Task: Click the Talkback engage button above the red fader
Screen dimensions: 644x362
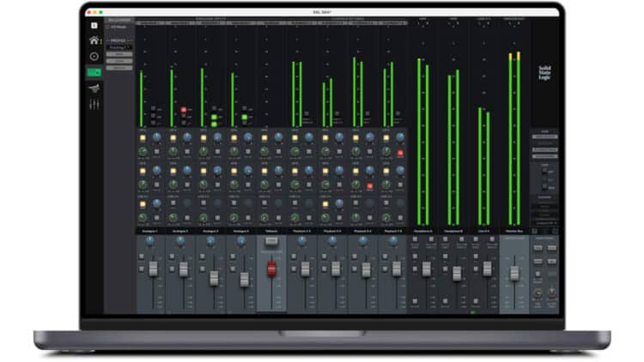Action: pos(271,241)
